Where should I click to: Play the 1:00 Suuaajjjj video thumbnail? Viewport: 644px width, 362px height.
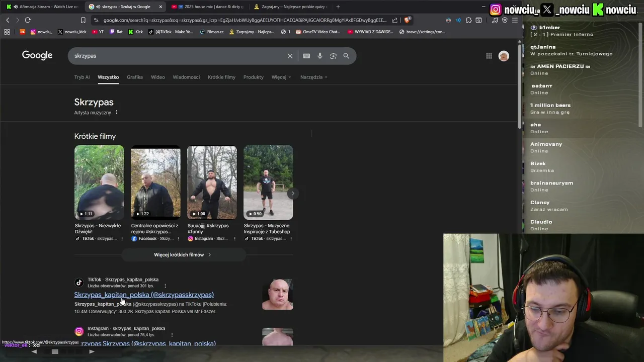(x=212, y=183)
